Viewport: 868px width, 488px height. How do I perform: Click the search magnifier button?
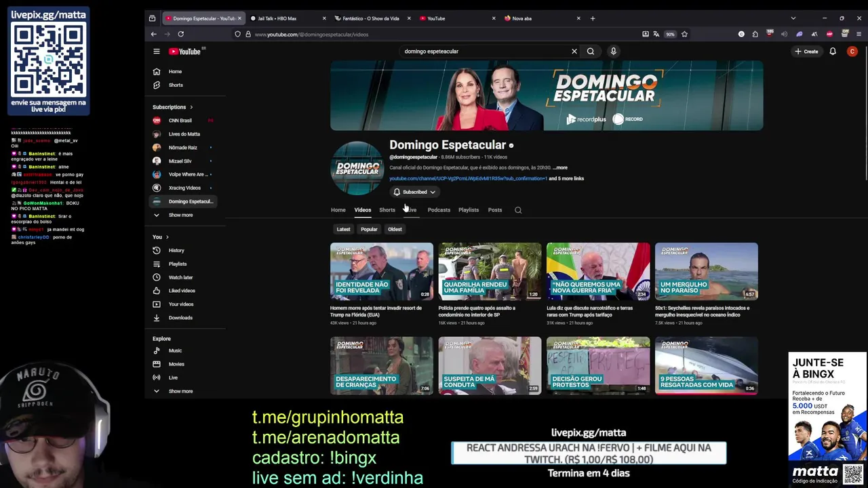tap(591, 52)
